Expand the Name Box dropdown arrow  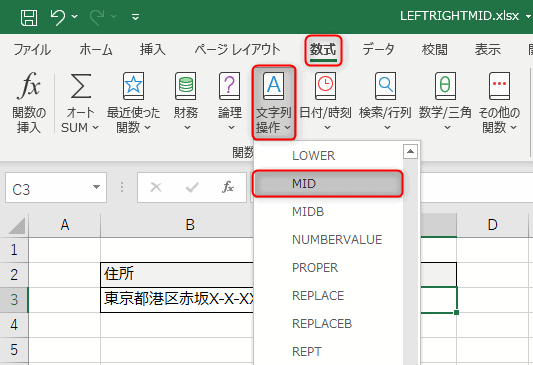coord(97,187)
